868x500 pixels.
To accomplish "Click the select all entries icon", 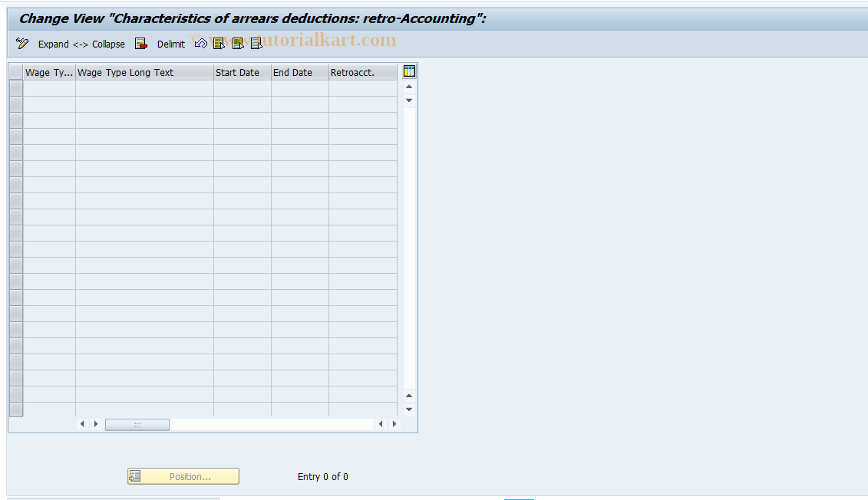I will pos(219,44).
